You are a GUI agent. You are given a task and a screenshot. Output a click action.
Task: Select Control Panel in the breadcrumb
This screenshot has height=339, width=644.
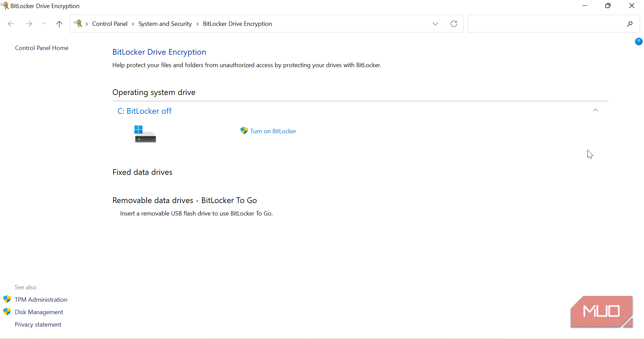pos(110,24)
